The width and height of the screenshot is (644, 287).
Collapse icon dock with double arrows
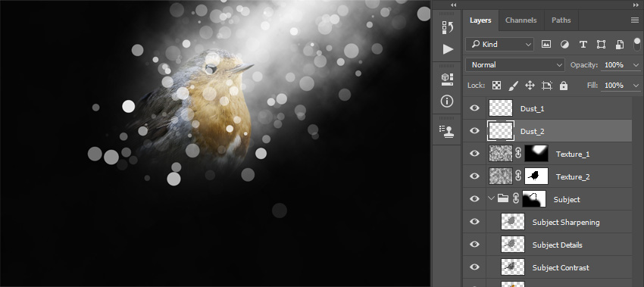point(453,5)
